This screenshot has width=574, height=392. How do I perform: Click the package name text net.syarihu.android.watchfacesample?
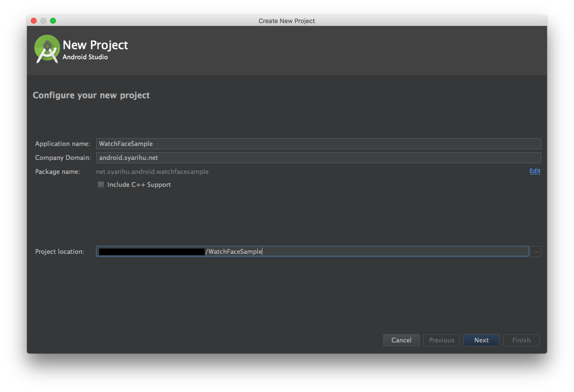[152, 171]
